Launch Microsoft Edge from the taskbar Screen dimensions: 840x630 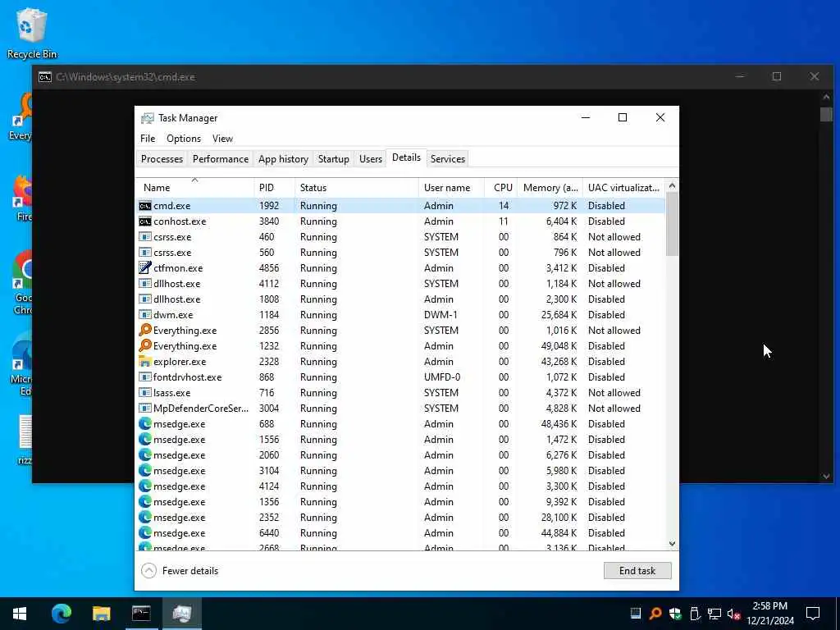pos(61,614)
